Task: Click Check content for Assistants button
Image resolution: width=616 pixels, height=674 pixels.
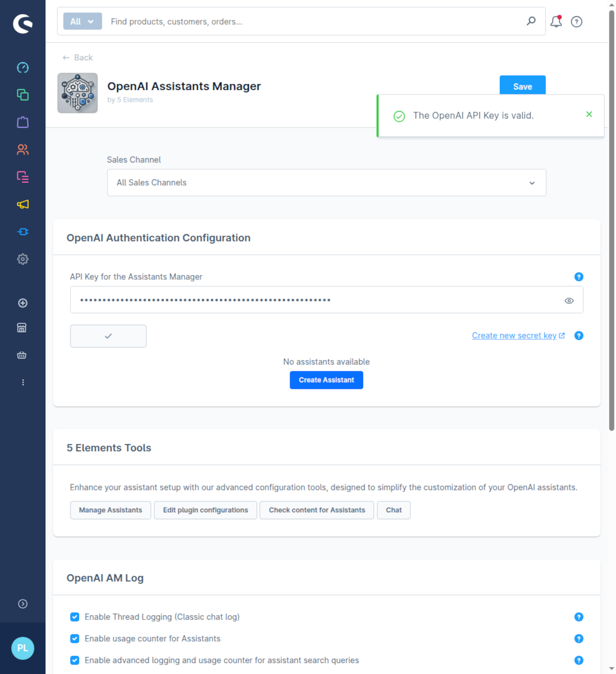Action: click(x=317, y=510)
